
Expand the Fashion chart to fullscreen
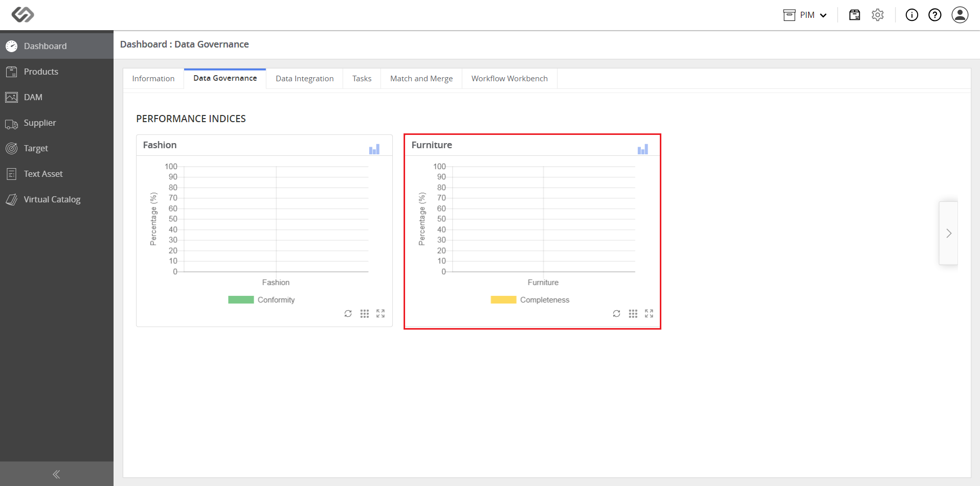point(381,314)
